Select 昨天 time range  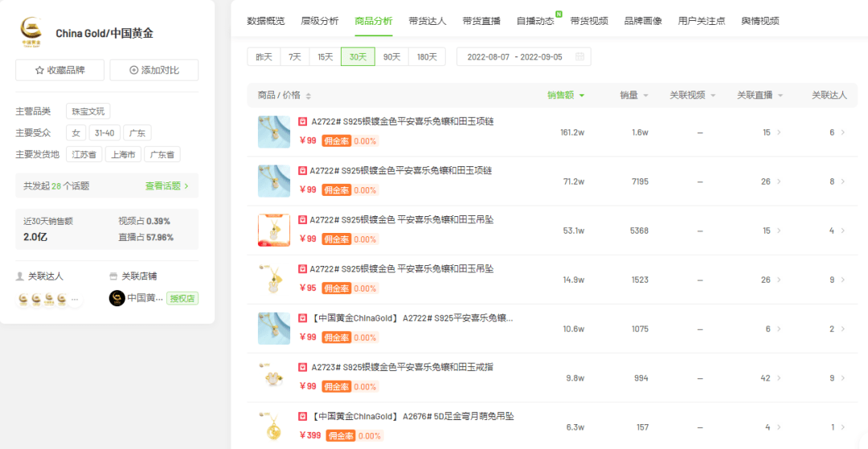tap(264, 56)
